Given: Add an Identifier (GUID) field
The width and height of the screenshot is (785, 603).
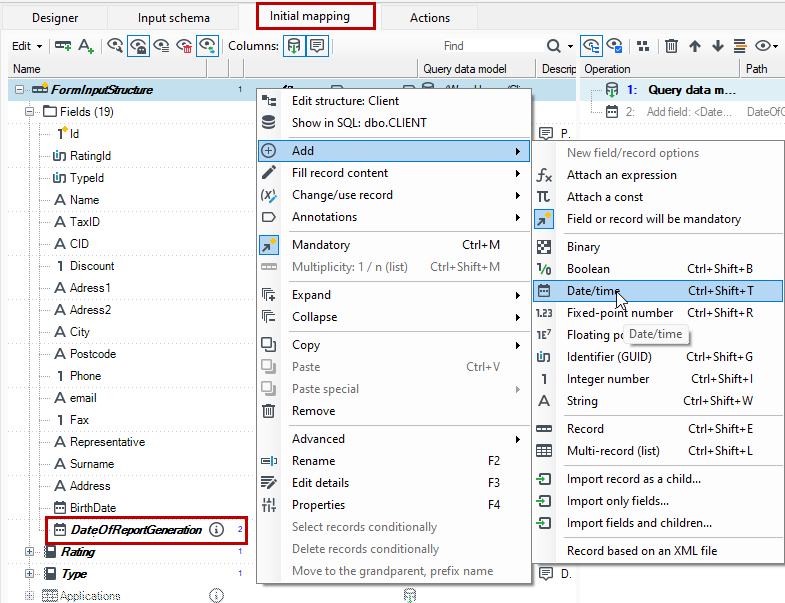Looking at the screenshot, I should click(658, 357).
